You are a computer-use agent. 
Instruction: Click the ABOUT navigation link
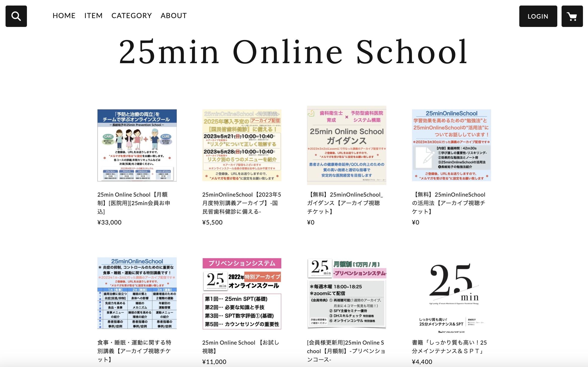tap(174, 15)
